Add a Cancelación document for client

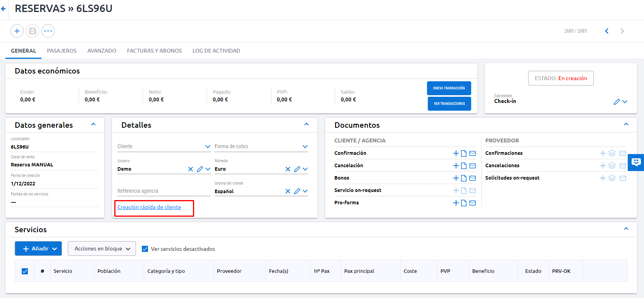[x=456, y=166]
